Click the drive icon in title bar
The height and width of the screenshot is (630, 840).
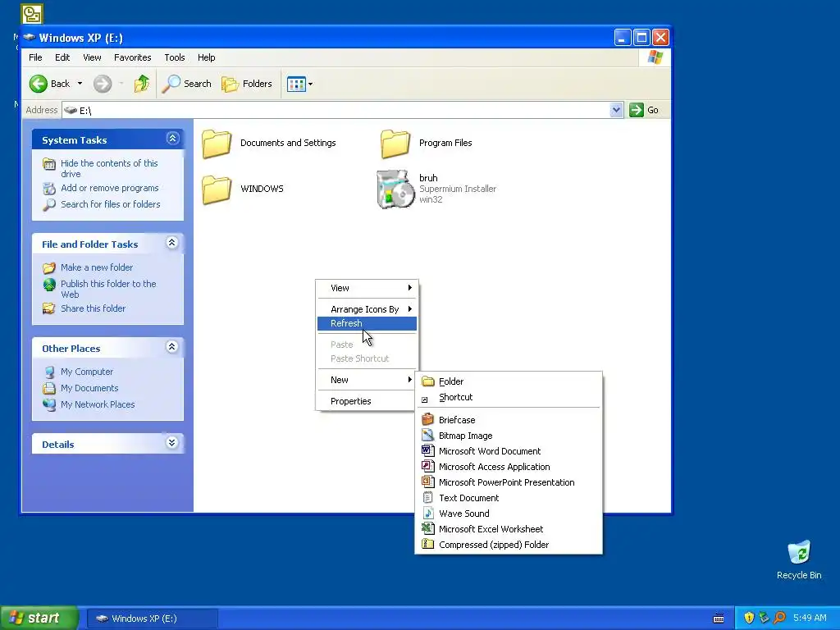coord(30,38)
